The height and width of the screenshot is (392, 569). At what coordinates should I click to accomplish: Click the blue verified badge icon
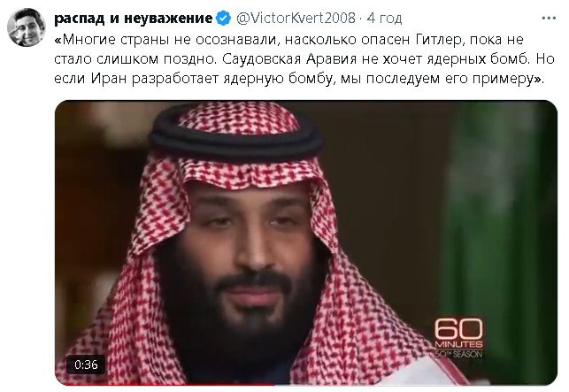(223, 19)
